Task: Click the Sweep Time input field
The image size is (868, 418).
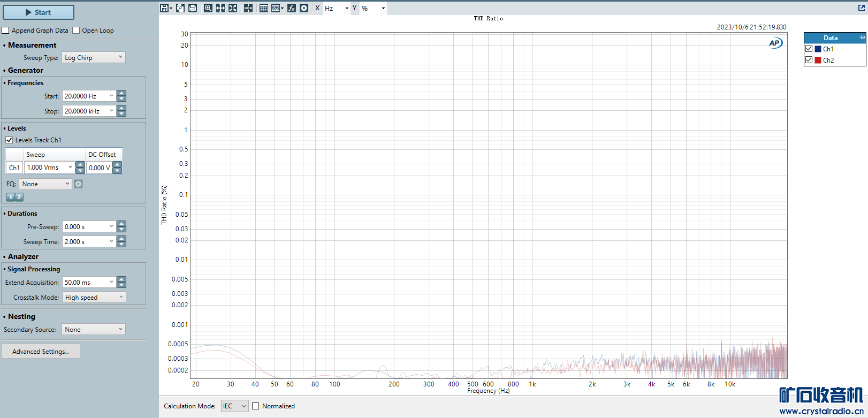Action: 86,242
